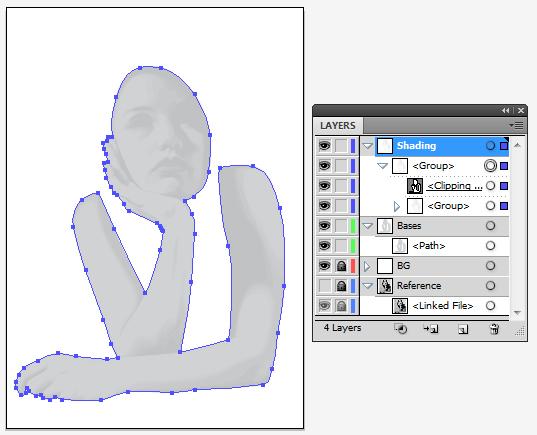Show the Reference layer visibility box
The image size is (537, 435).
pyautogui.click(x=324, y=286)
